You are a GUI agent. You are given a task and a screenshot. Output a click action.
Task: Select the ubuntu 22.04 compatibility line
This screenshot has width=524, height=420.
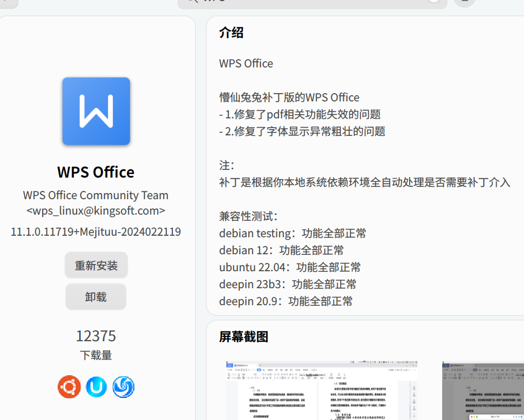pos(290,267)
